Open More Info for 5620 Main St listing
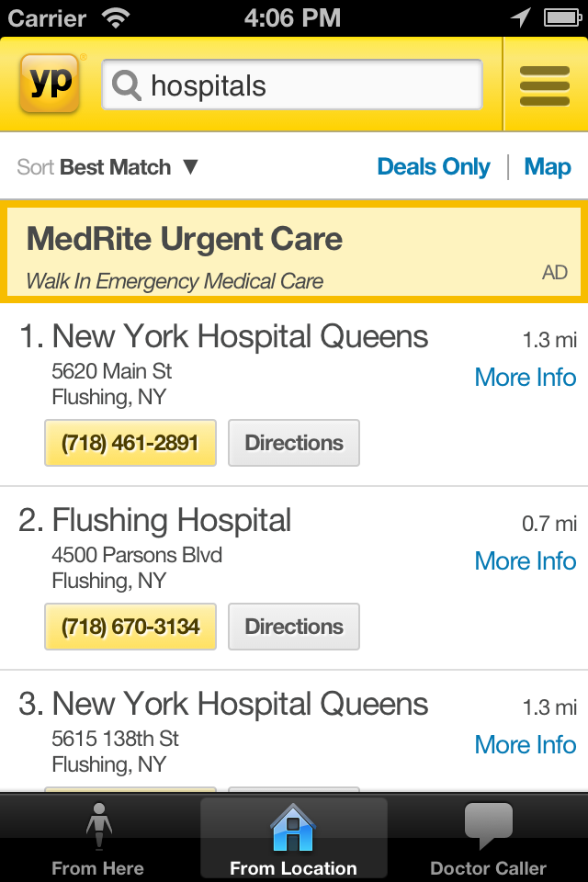The image size is (588, 882). click(x=525, y=378)
